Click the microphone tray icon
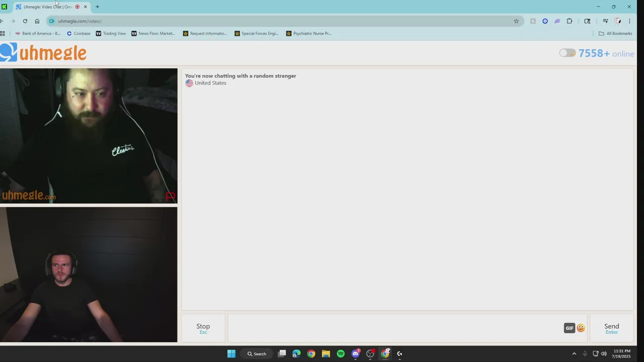The image size is (644, 362). coord(585,354)
